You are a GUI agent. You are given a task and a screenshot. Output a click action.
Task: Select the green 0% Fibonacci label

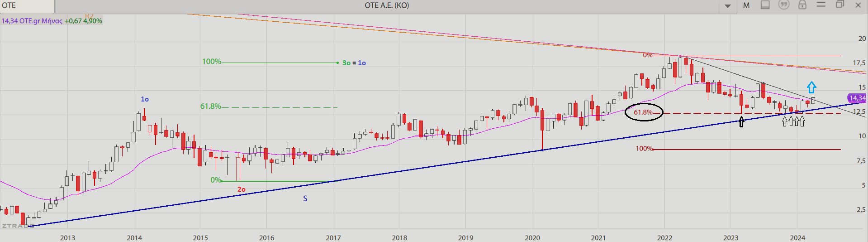(x=216, y=180)
